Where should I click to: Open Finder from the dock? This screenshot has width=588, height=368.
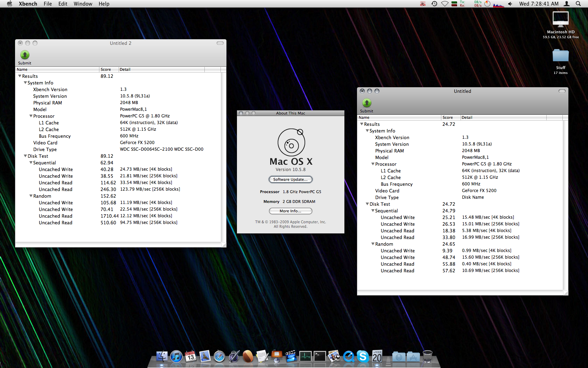[162, 356]
